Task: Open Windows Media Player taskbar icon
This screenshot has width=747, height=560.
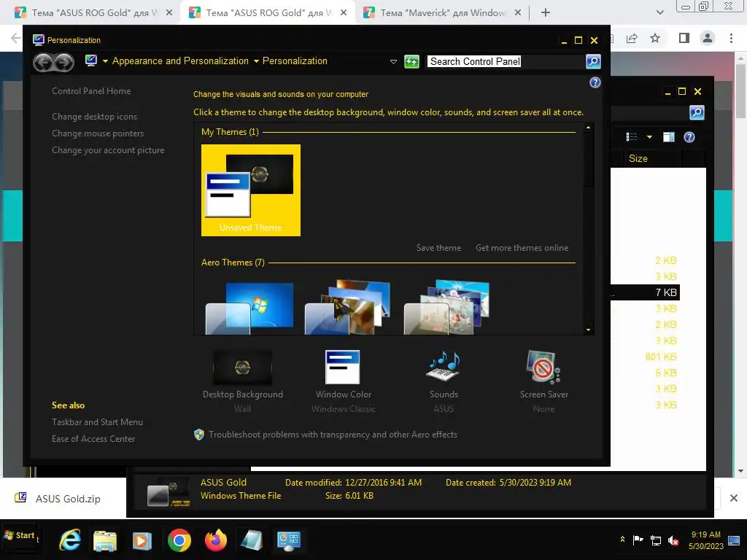Action: click(142, 541)
